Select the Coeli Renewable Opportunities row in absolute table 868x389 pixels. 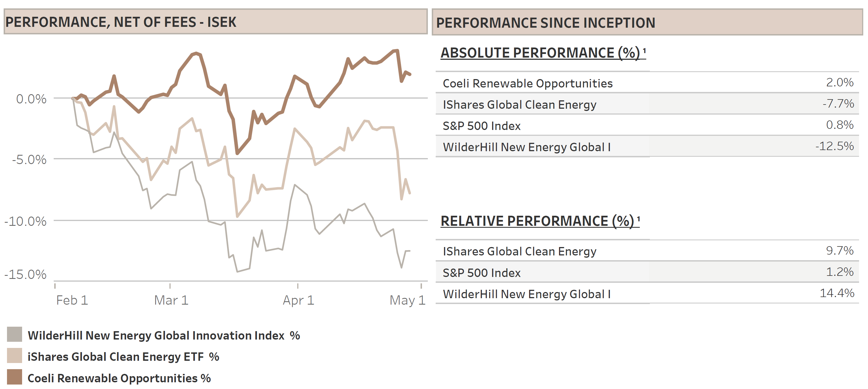click(x=527, y=83)
